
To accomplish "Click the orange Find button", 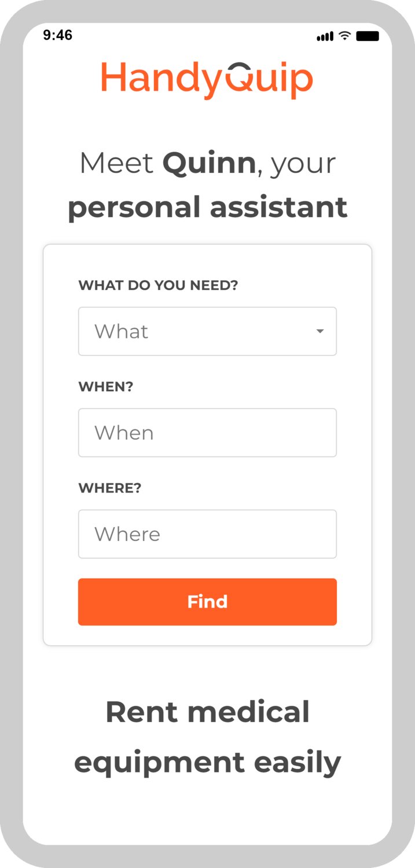I will [x=207, y=602].
